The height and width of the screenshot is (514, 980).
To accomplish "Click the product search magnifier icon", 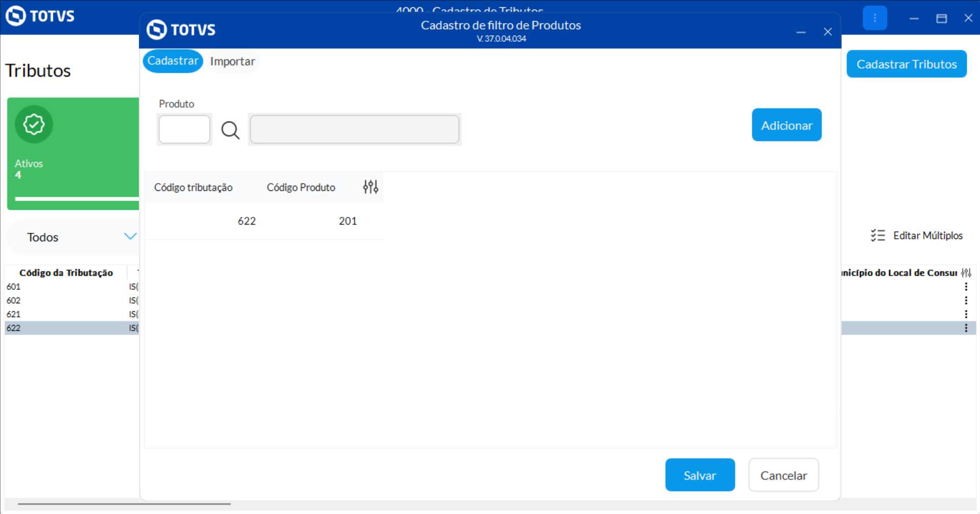I will [230, 130].
